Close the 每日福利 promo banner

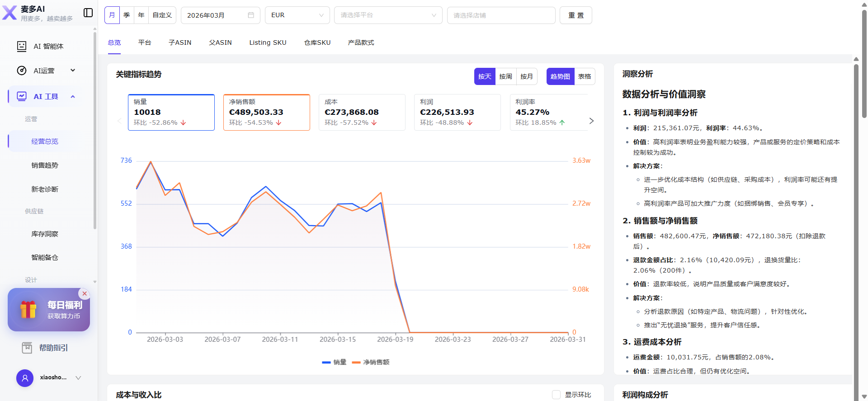pos(85,293)
